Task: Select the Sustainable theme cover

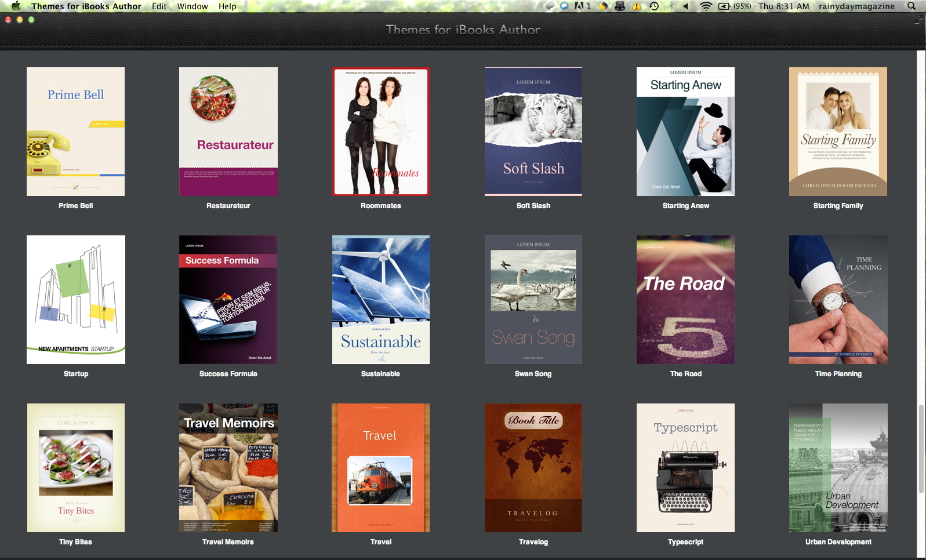Action: click(381, 300)
